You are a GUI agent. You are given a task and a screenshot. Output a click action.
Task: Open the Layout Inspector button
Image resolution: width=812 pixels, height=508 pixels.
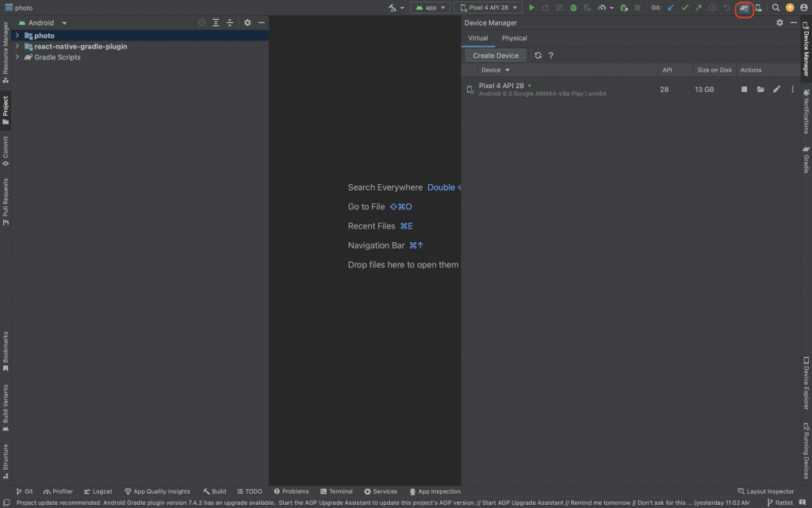765,491
